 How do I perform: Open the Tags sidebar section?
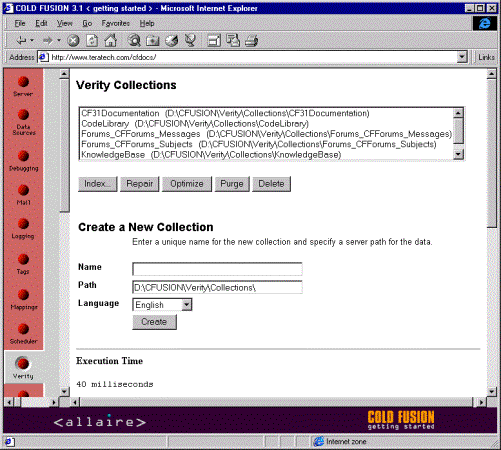pyautogui.click(x=23, y=264)
